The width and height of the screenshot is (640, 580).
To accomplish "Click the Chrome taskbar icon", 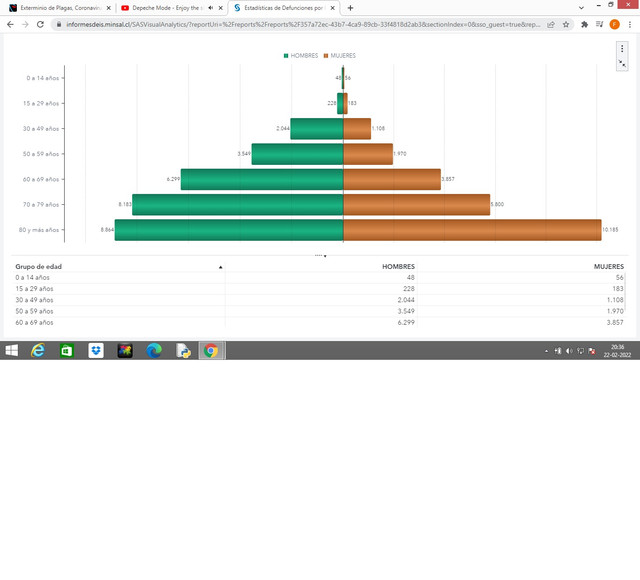I will [211, 351].
